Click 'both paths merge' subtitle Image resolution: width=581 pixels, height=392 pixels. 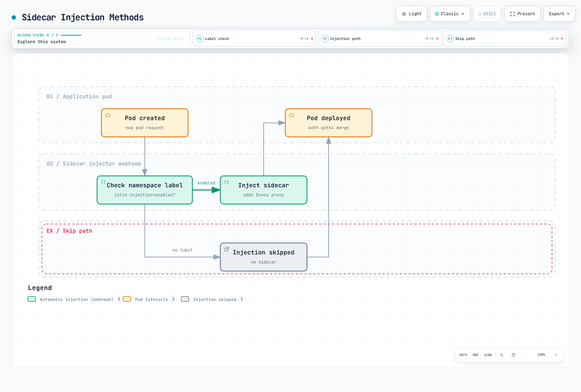[329, 128]
